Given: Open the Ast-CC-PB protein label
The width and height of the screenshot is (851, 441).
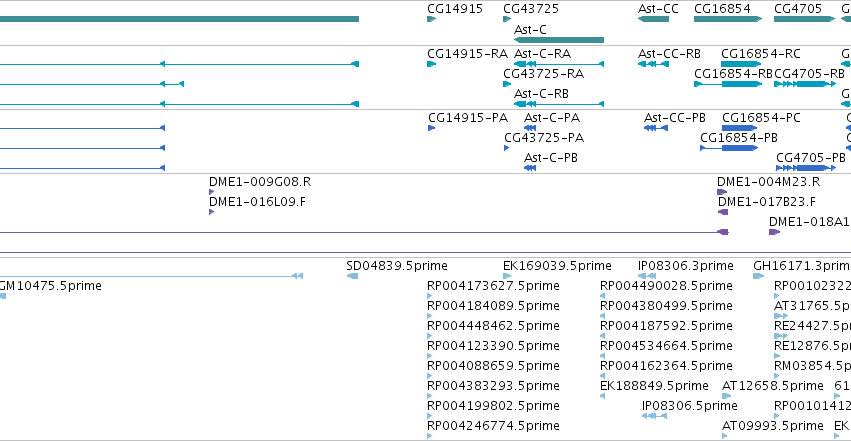Looking at the screenshot, I should pyautogui.click(x=675, y=118).
